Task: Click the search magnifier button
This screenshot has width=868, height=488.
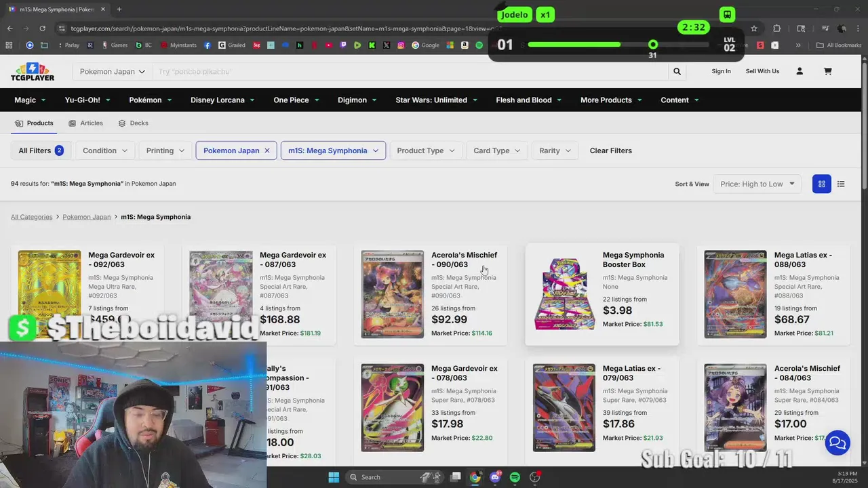Action: 677,71
